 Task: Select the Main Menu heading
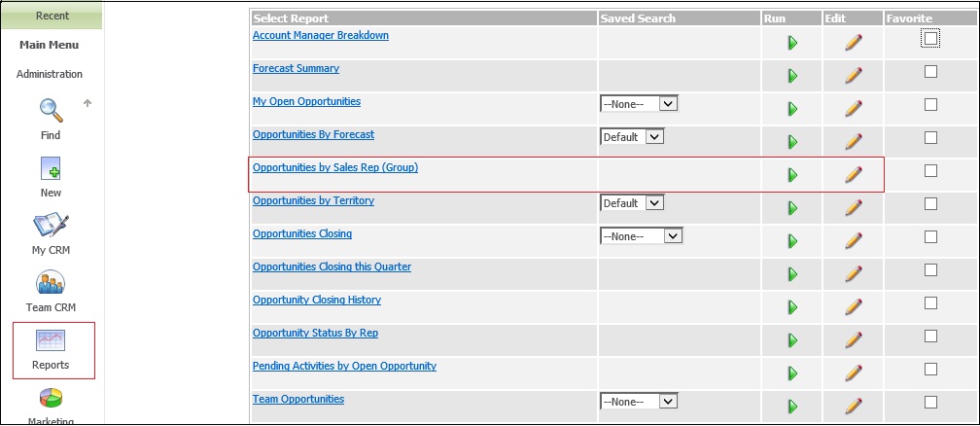tap(50, 45)
